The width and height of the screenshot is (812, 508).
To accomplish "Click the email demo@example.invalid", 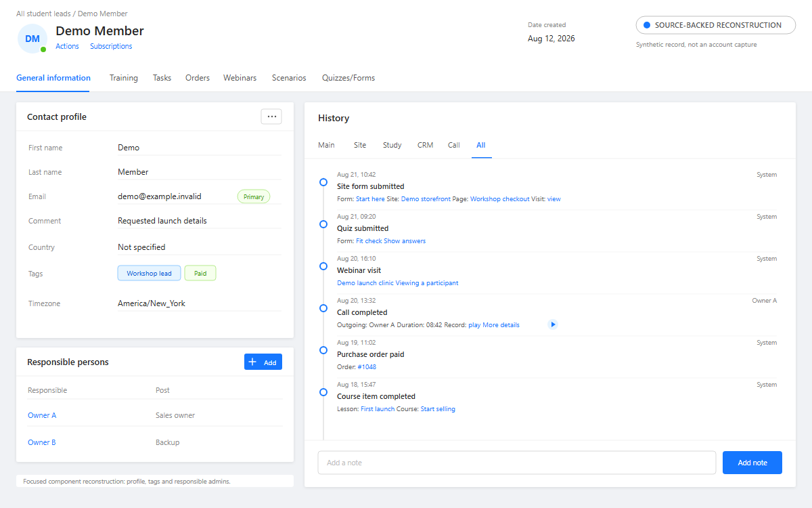I will [160, 196].
